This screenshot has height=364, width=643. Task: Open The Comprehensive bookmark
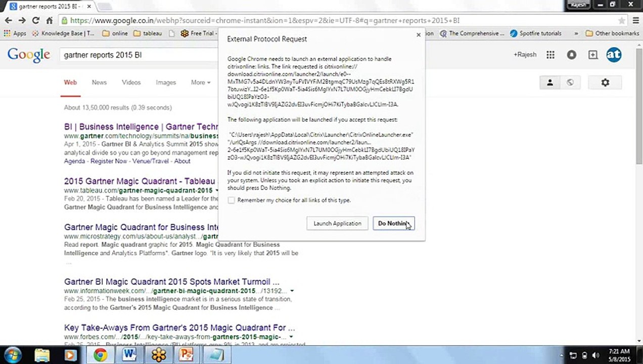point(472,33)
